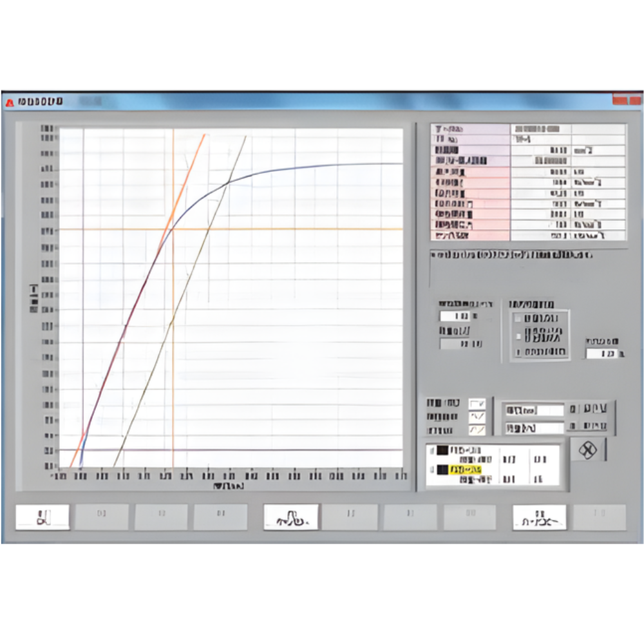This screenshot has width=644, height=644.
Task: Click the last white icon button in the bottom row
Action: tap(539, 517)
